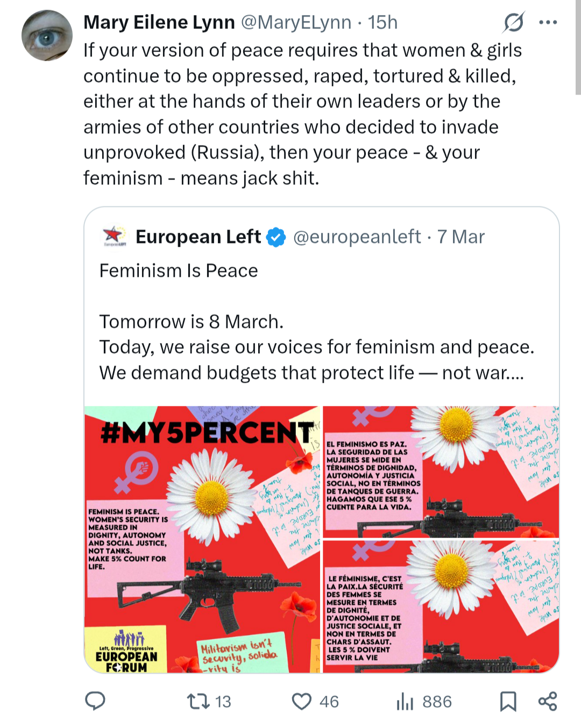Tap the share icon

click(x=548, y=701)
